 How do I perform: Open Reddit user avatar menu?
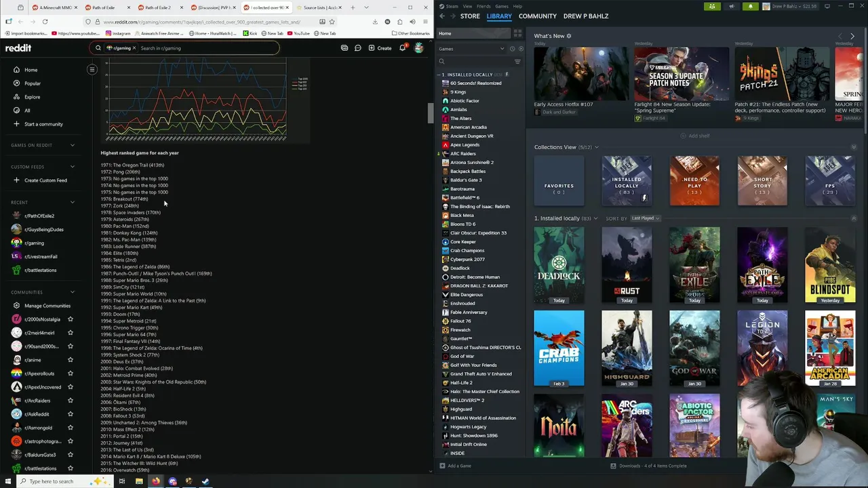pyautogui.click(x=419, y=48)
